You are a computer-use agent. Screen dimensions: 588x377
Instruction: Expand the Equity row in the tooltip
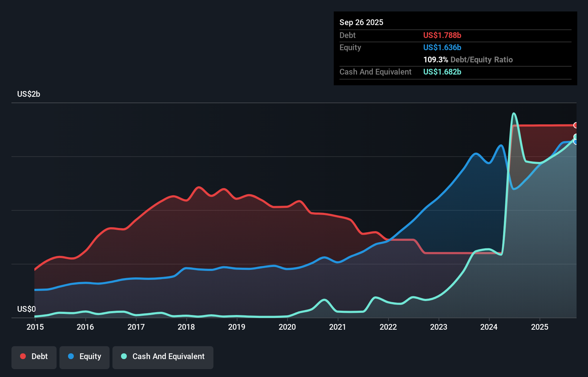pos(350,47)
